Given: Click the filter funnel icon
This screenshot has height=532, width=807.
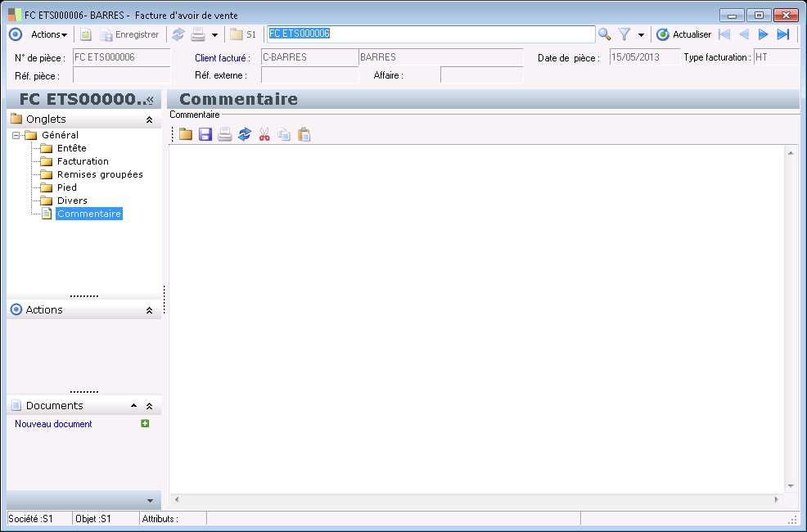Looking at the screenshot, I should pos(624,34).
